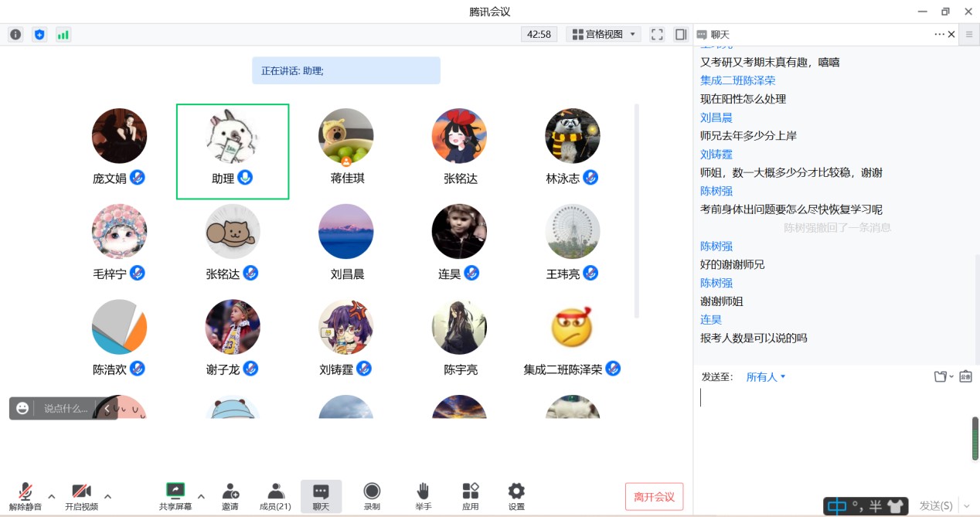Viewport: 980px width, 517px height.
Task: Click the chat message input field
Action: tap(827, 433)
